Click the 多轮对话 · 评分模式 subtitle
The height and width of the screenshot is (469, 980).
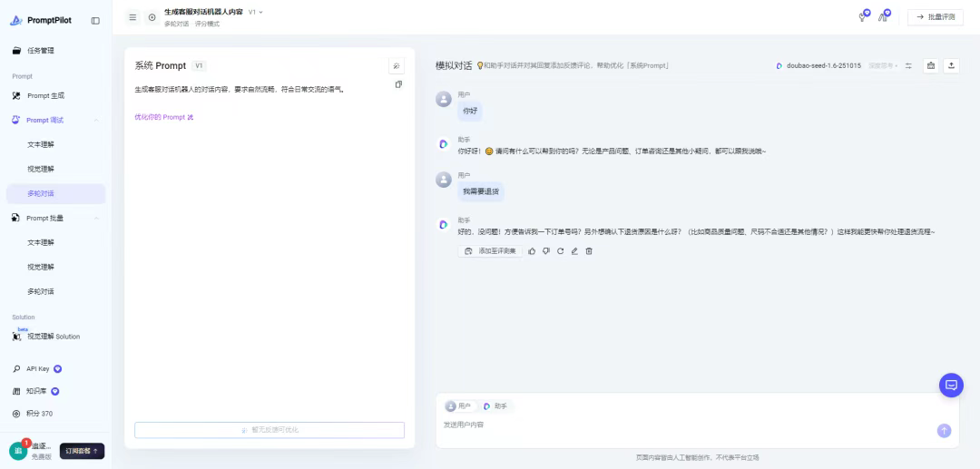point(191,24)
